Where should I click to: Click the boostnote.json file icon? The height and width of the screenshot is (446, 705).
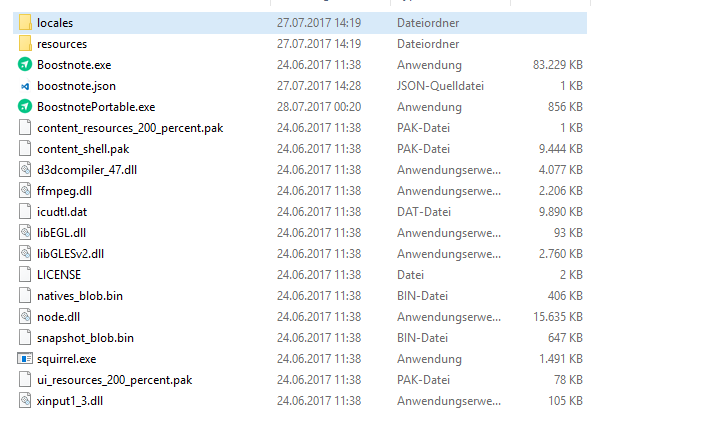25,86
